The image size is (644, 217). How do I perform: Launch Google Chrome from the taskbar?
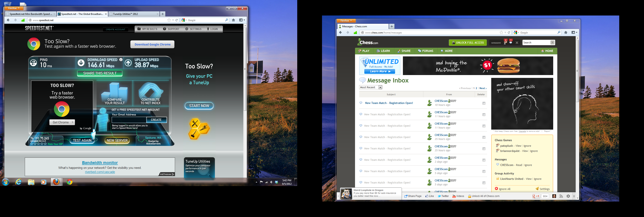(x=70, y=182)
